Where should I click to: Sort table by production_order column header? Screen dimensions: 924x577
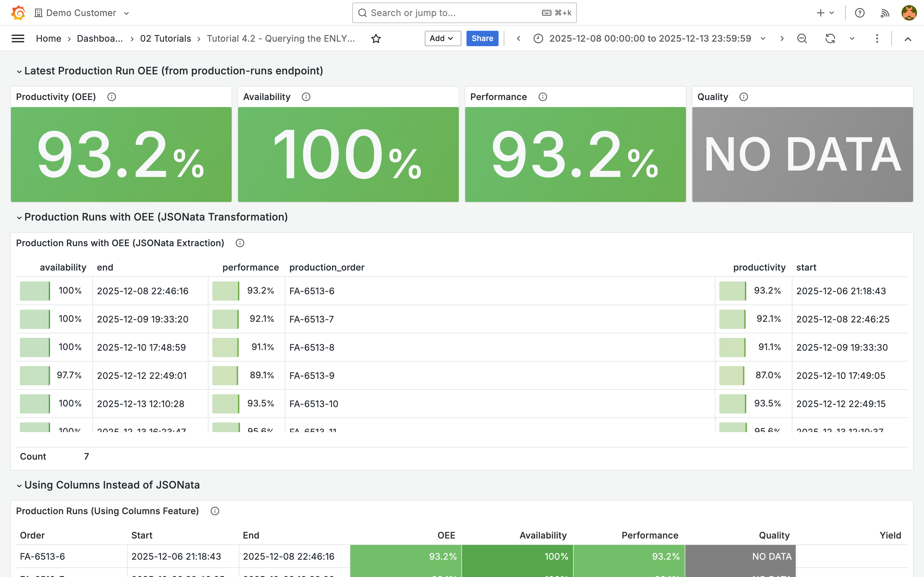[327, 268]
